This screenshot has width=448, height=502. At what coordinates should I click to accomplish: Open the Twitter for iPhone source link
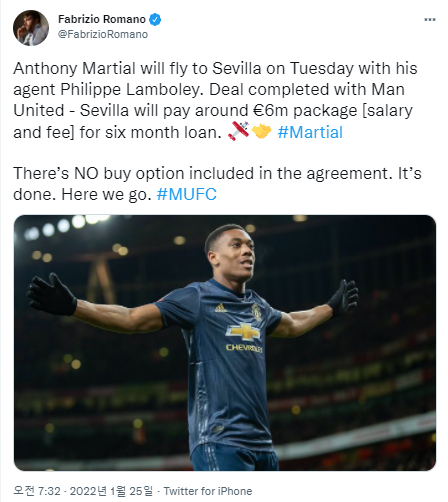[x=208, y=491]
